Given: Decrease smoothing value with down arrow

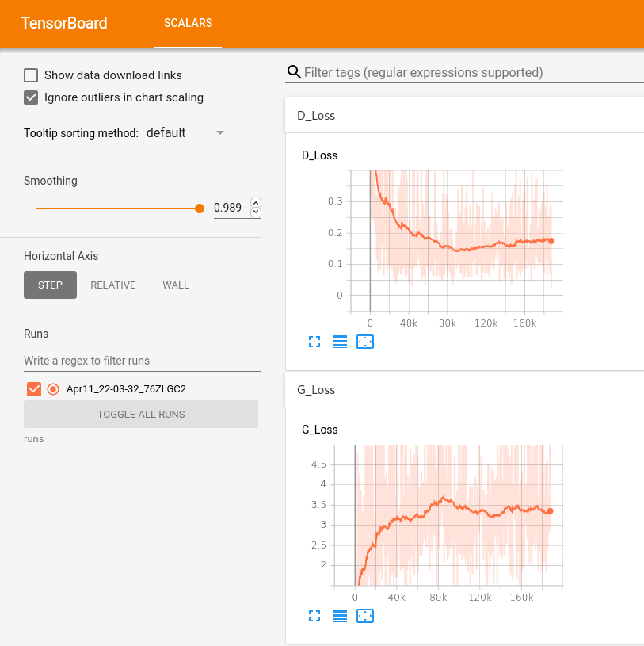Looking at the screenshot, I should [x=255, y=212].
